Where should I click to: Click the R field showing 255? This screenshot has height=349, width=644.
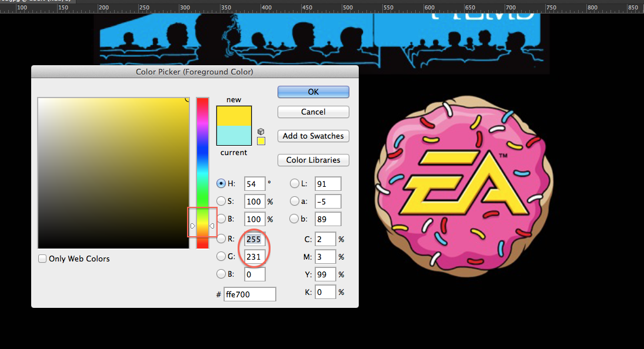click(x=255, y=239)
